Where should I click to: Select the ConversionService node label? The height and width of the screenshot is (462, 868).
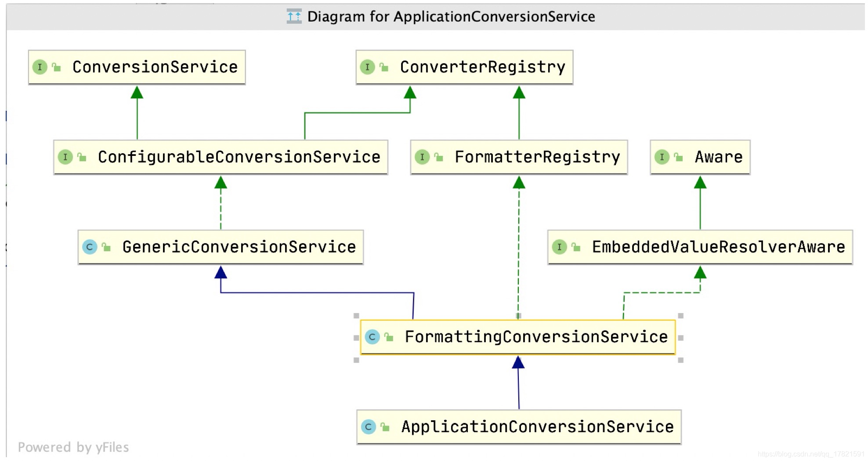155,67
